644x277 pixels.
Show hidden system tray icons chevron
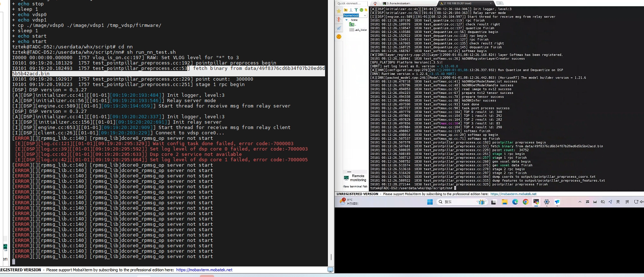(x=580, y=202)
